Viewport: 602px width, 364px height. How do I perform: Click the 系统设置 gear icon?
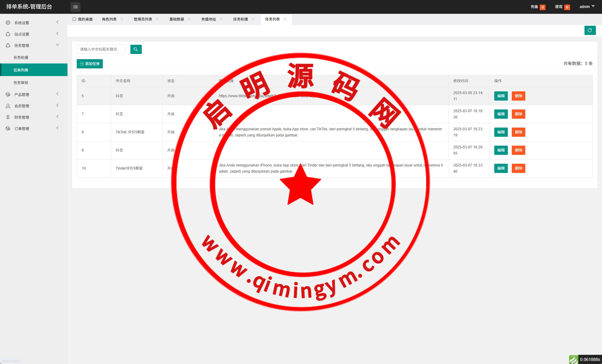tap(8, 23)
